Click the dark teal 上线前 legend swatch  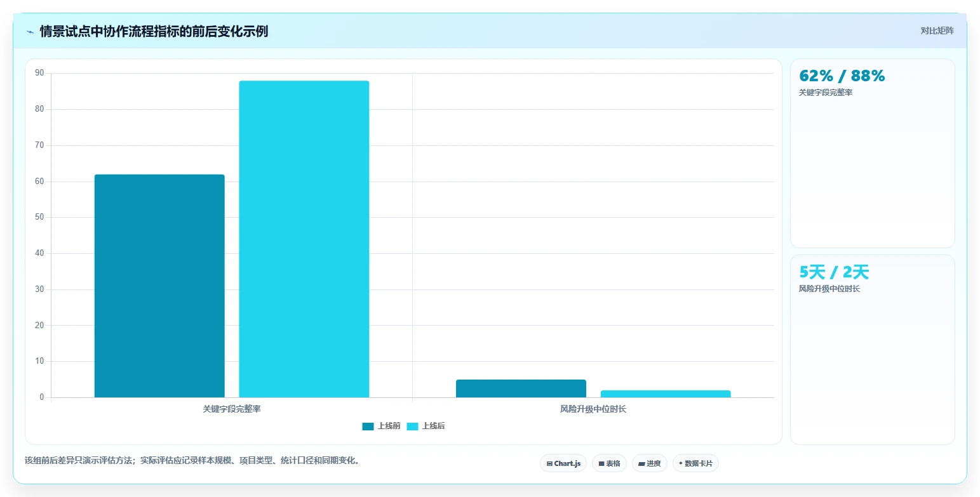(x=368, y=426)
